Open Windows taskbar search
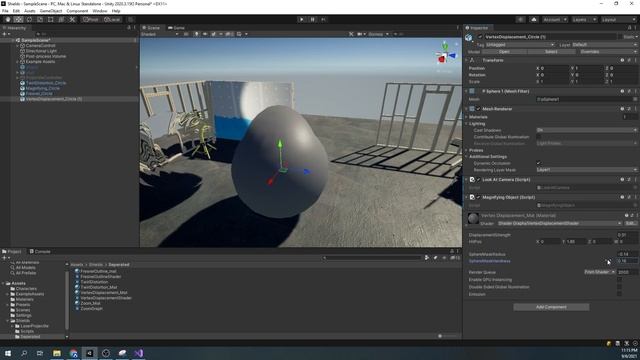640x360 pixels. pyautogui.click(x=24, y=353)
